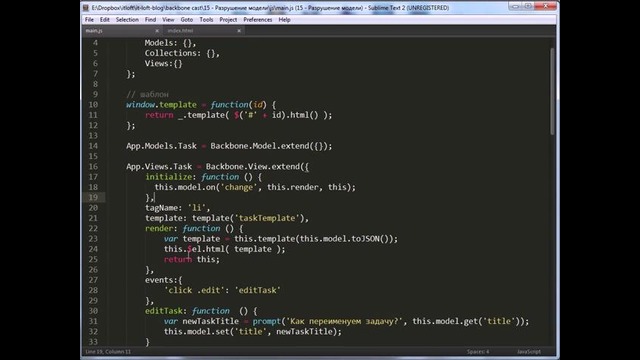Click the 'li' string on line 20

tap(197, 208)
